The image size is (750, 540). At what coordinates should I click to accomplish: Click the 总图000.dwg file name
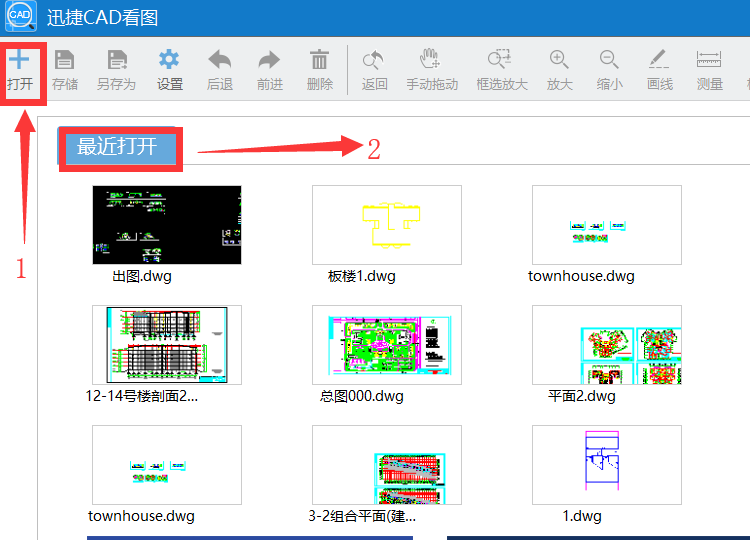[x=362, y=396]
